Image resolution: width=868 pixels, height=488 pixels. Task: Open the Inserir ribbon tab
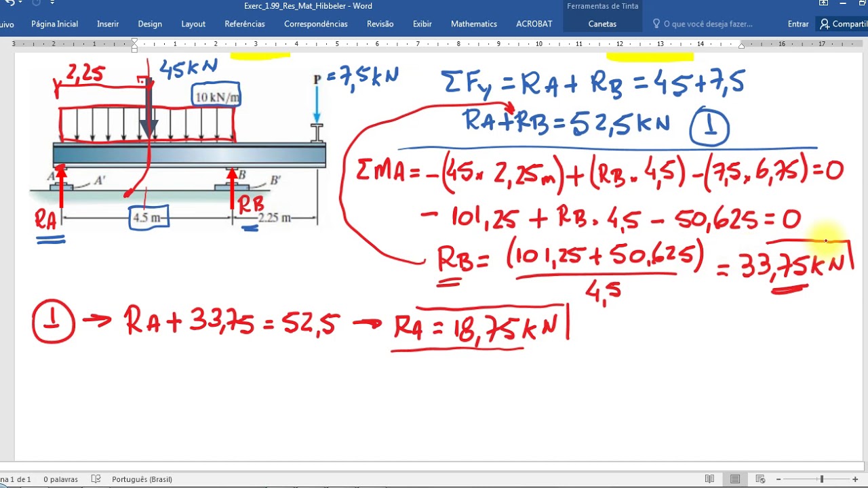108,24
